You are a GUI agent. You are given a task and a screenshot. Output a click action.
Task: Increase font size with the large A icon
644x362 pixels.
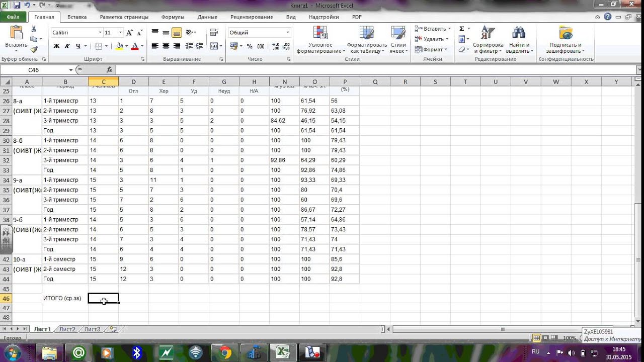[129, 33]
